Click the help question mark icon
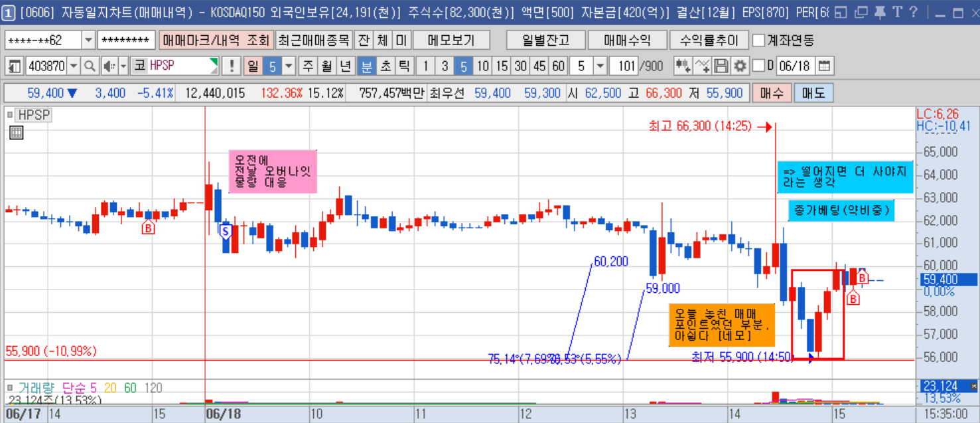980x423 pixels. pos(913,12)
